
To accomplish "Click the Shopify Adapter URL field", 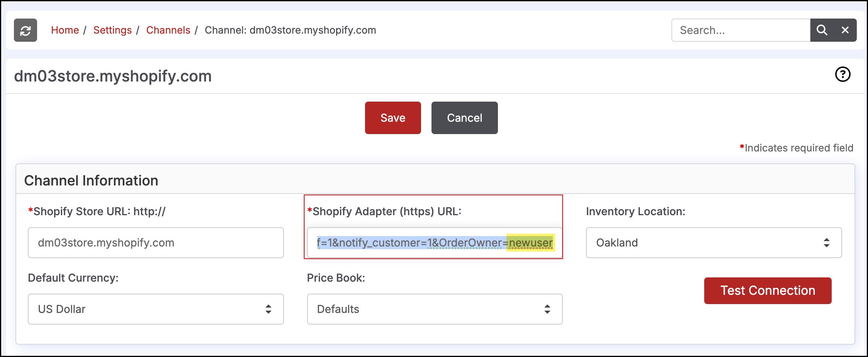I will coord(435,243).
